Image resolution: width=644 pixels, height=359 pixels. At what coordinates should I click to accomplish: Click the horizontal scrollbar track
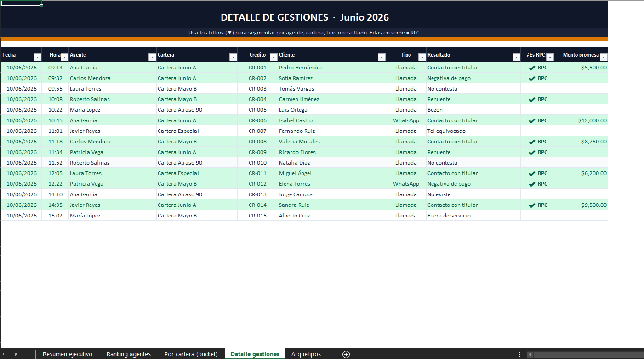pos(588,354)
